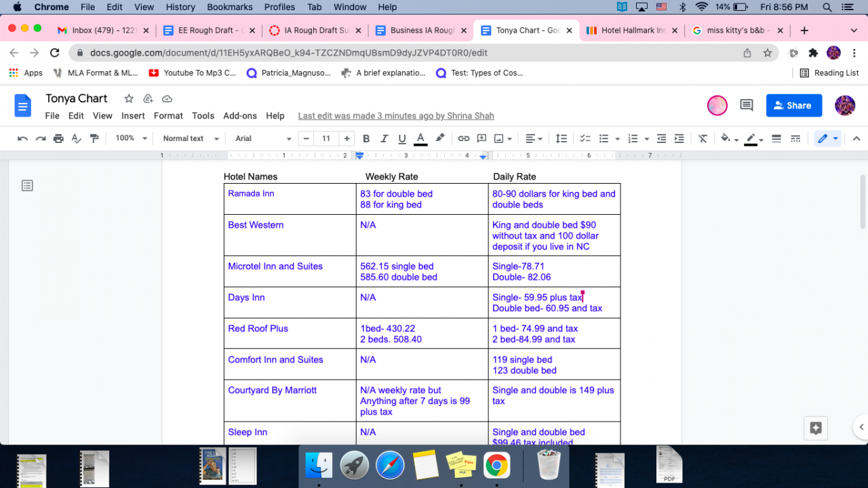Screen dimensions: 868x488
Task: Open the Reading List in Chrome
Action: click(x=829, y=73)
